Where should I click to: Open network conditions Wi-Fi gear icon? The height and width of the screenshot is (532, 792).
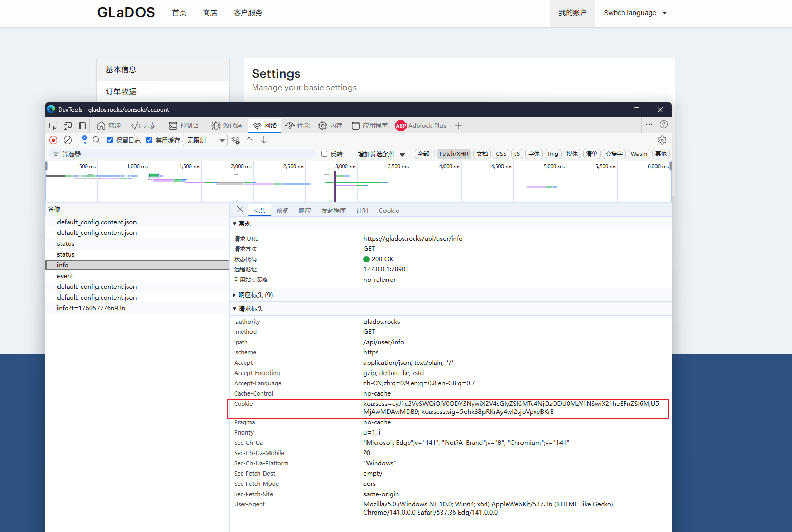[x=236, y=140]
